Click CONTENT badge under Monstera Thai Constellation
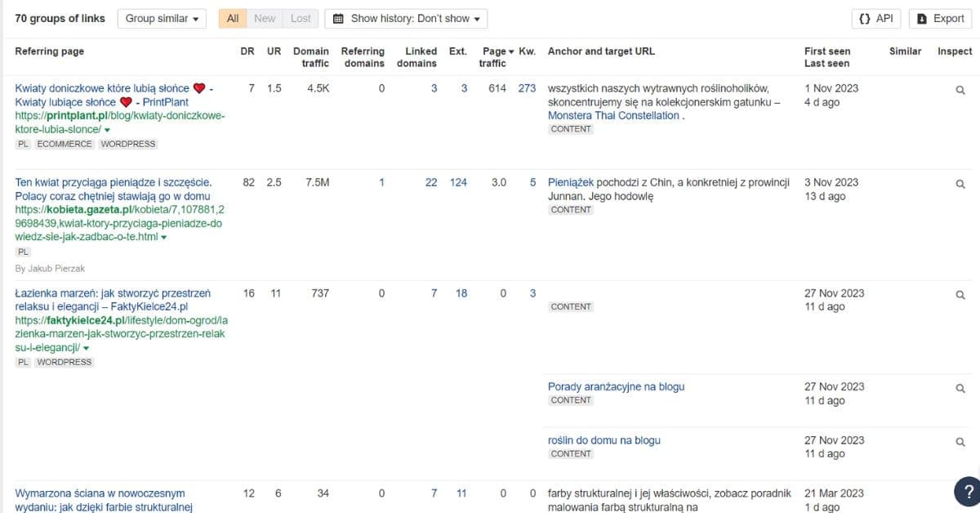The width and height of the screenshot is (980, 513). [x=571, y=129]
